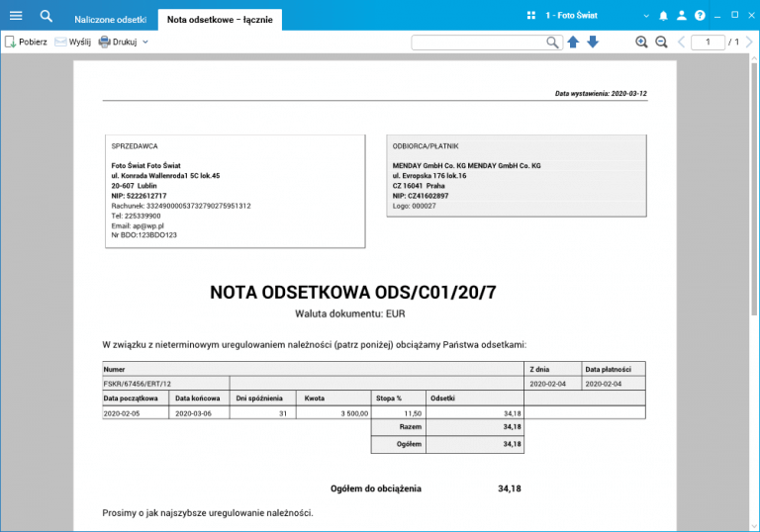Open the module grid icon
The width and height of the screenshot is (760, 532).
[531, 16]
